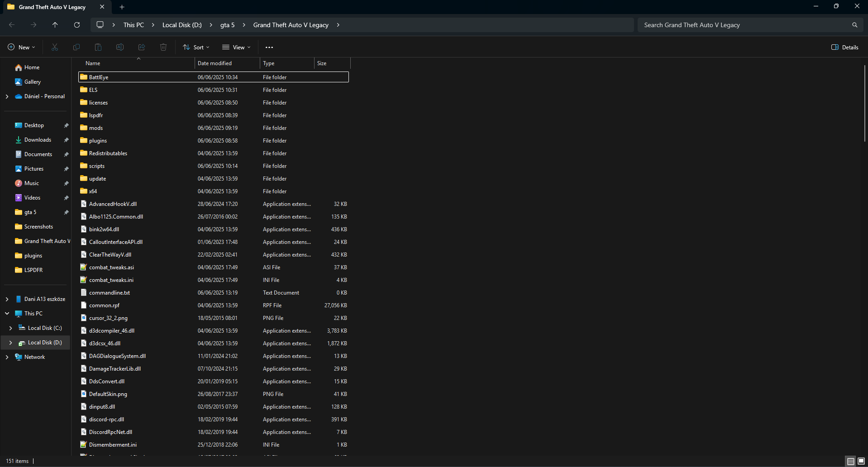Screen dimensions: 868x467
Task: Select the combat_tweaks.asi file icon
Action: pos(84,267)
